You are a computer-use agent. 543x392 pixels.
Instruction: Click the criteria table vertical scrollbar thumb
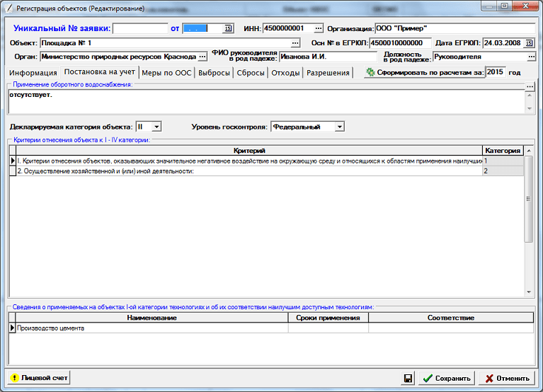pos(528,199)
